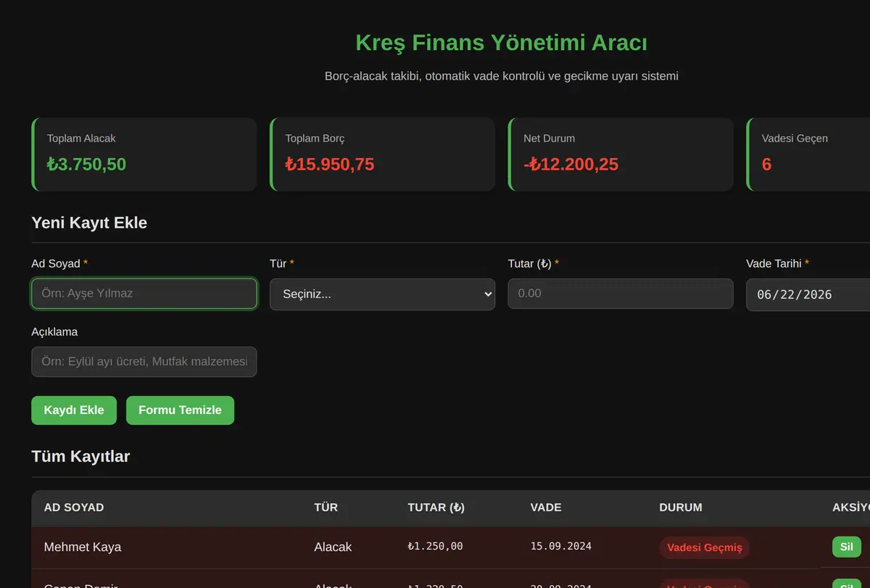
Task: Click the ₺3.750,50 total value
Action: [x=86, y=165]
